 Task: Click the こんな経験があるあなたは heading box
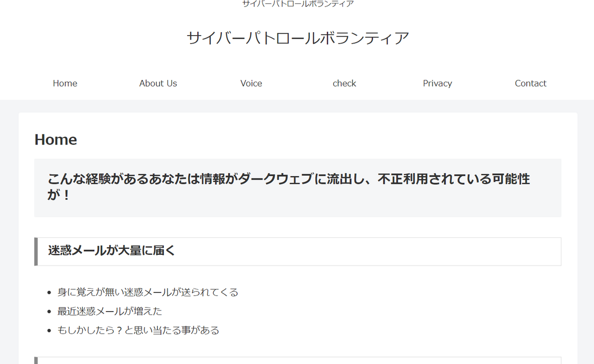297,187
